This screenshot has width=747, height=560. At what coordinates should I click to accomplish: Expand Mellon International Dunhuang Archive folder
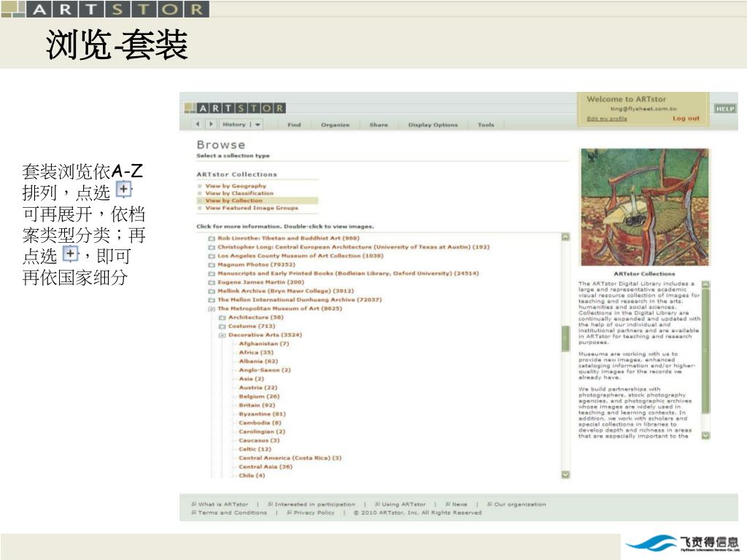212,300
